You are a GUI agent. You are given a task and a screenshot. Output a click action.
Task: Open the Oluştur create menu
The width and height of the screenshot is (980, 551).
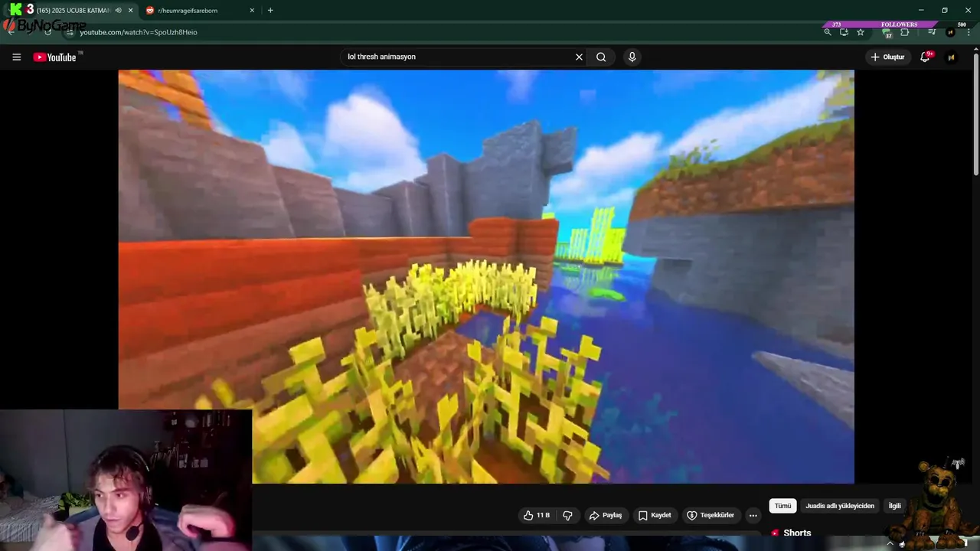(887, 57)
